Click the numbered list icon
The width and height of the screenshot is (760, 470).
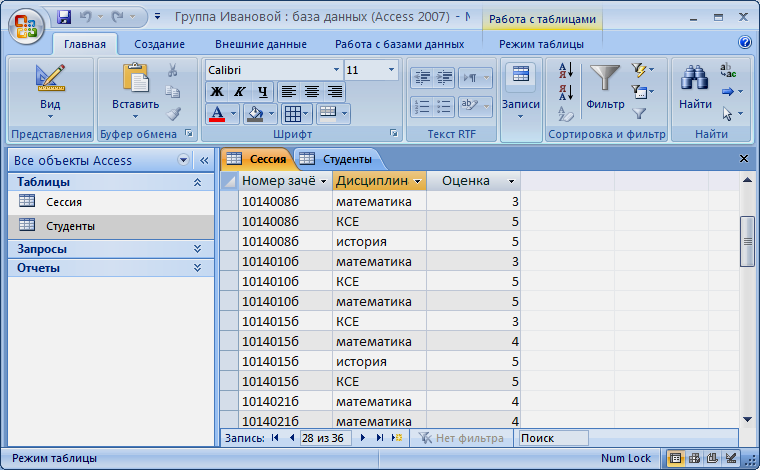(x=422, y=107)
